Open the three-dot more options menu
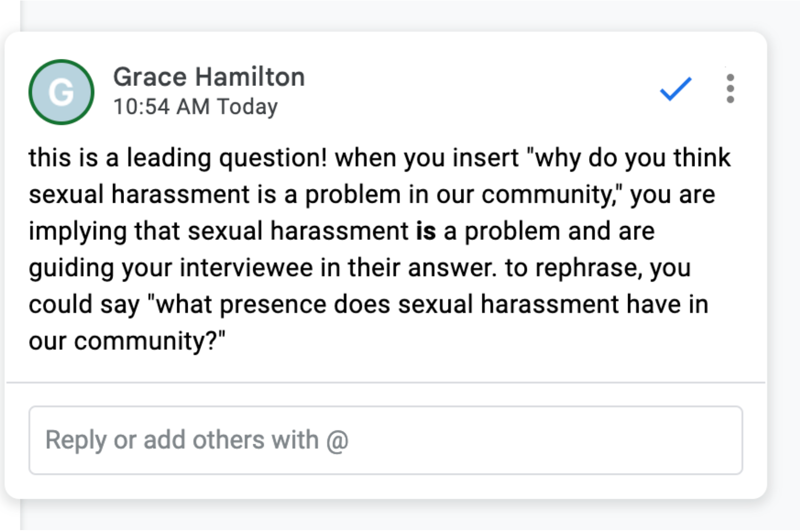The image size is (800, 532). point(730,88)
